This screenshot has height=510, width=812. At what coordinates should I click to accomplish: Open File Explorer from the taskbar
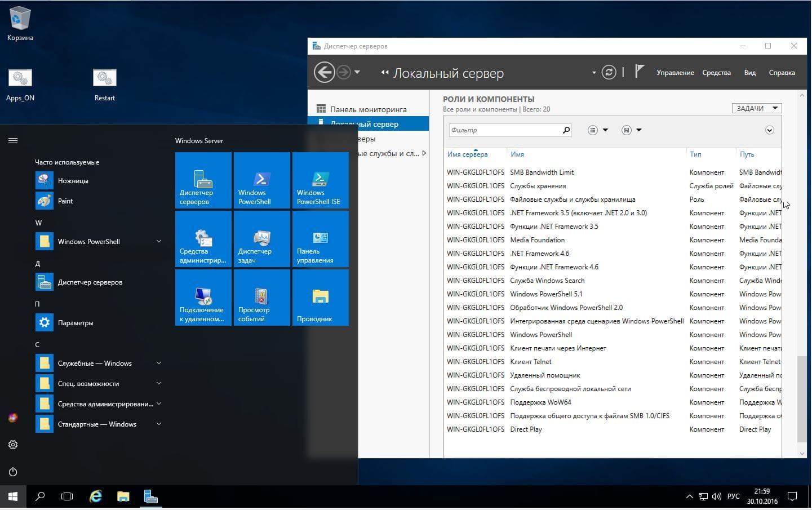[123, 496]
